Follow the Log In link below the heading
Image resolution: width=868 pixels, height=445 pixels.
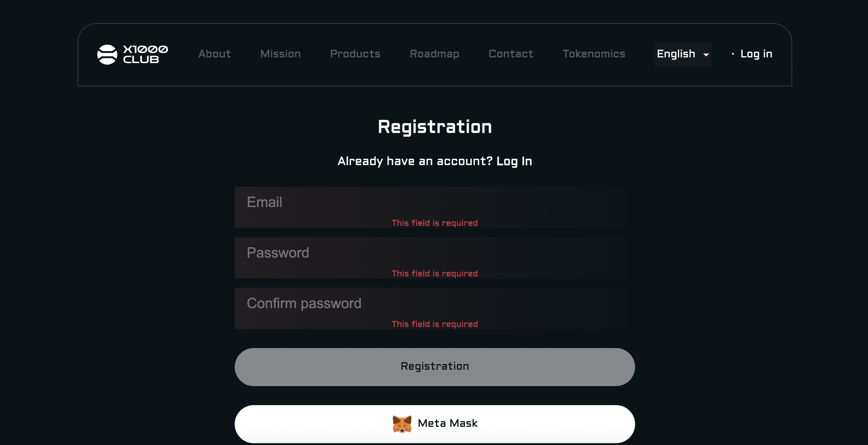[x=514, y=161]
